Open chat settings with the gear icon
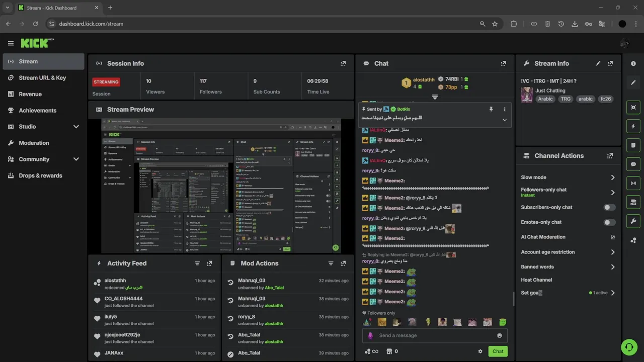The height and width of the screenshot is (362, 644). 480,351
